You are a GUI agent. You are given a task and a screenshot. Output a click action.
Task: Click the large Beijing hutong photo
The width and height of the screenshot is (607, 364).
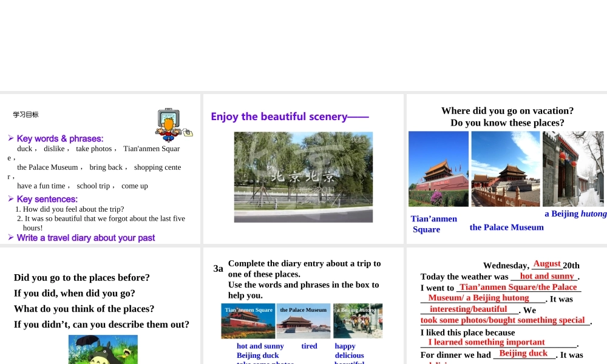[573, 169]
